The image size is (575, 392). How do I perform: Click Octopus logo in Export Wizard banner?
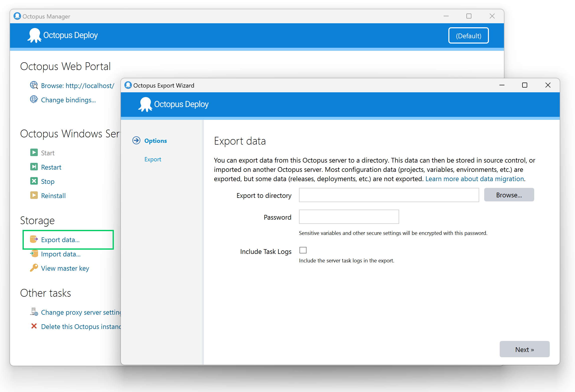[x=145, y=104]
